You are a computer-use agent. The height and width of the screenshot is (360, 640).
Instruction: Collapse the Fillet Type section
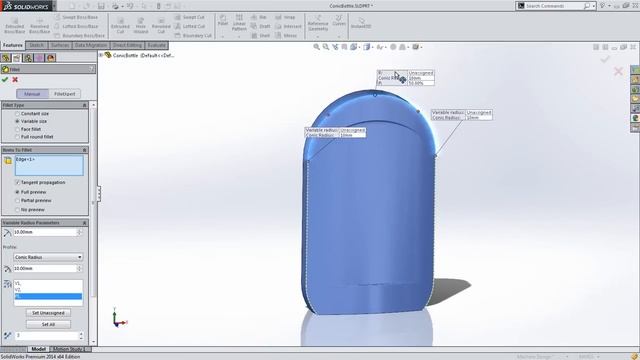click(x=84, y=105)
